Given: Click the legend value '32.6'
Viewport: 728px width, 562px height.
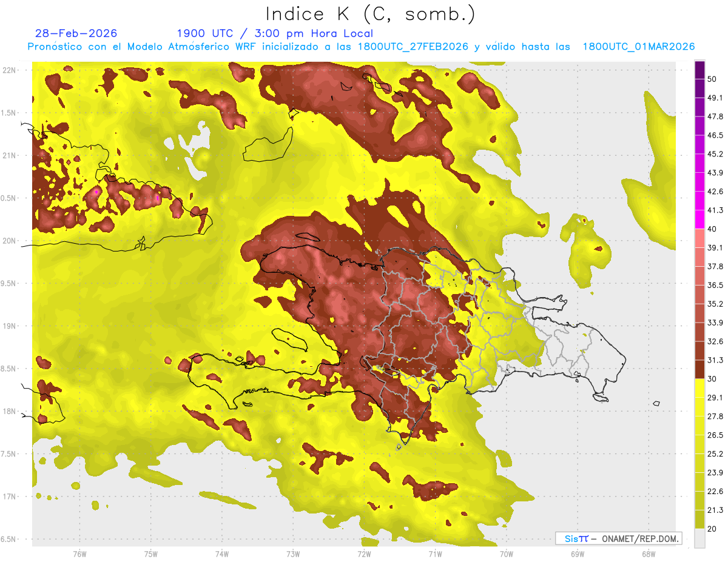Looking at the screenshot, I should click(715, 341).
